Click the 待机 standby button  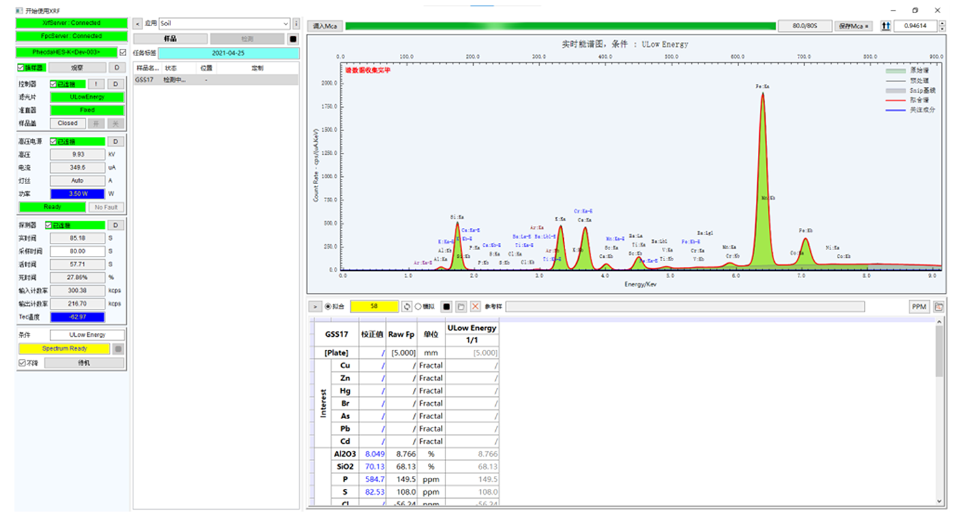[x=84, y=362]
